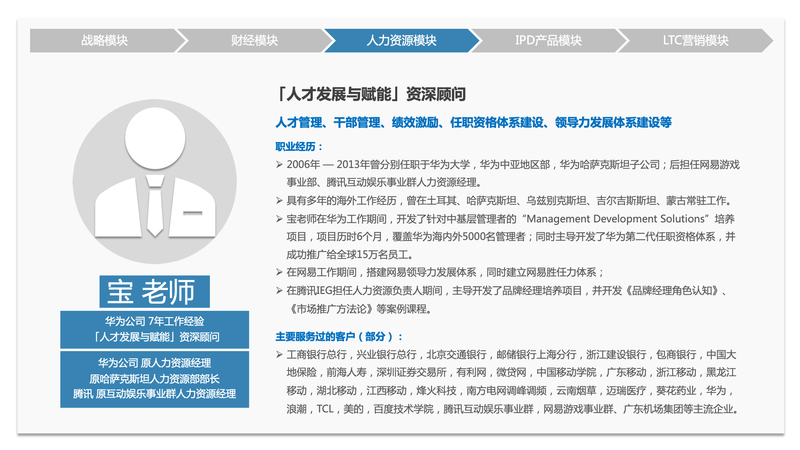This screenshot has height=450, width=800.
Task: Click the arrow bullet before 在腾讯IEG担任
Action: [x=279, y=290]
